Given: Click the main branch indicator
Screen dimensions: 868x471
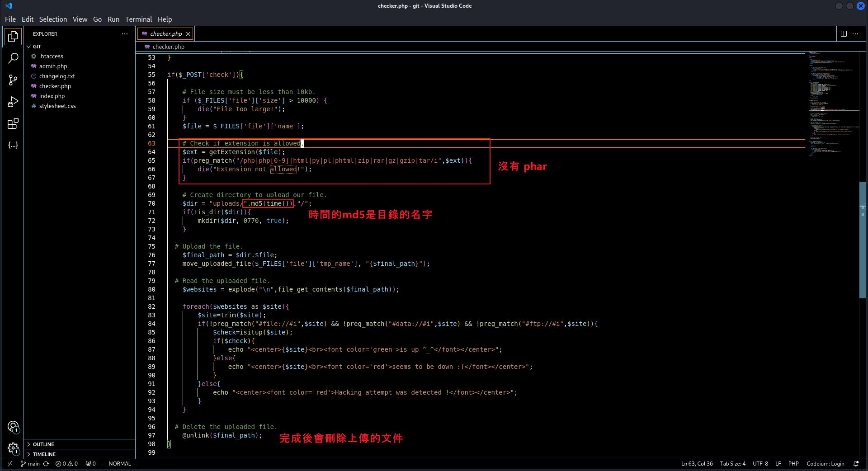Looking at the screenshot, I should [30, 464].
